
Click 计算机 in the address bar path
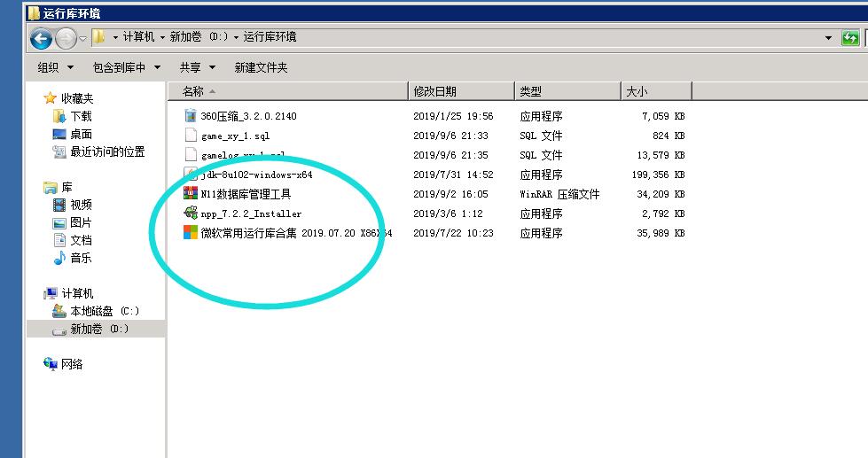pos(139,36)
